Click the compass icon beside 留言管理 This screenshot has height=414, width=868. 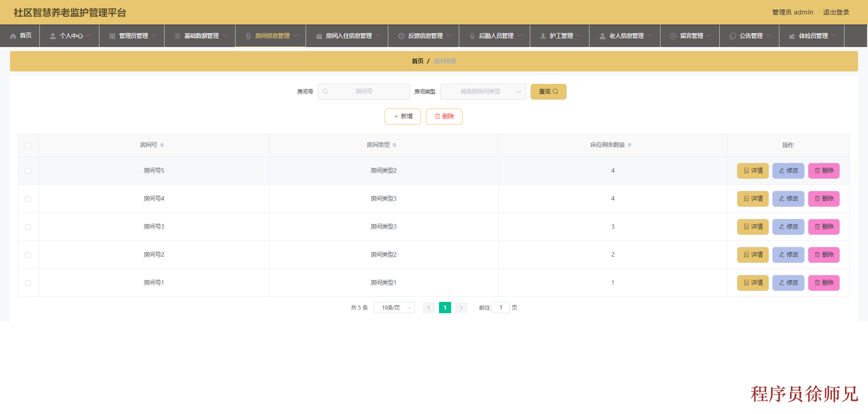[673, 36]
